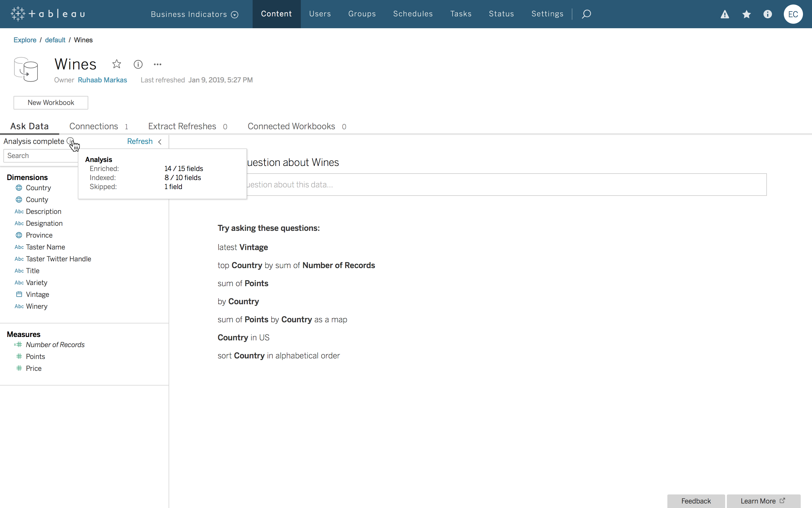Image resolution: width=812 pixels, height=508 pixels.
Task: Switch to the Extract Refreshes tab
Action: (188, 126)
